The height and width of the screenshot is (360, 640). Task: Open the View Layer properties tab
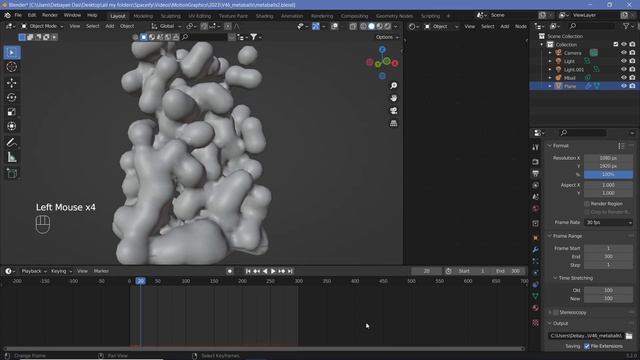[x=536, y=185]
